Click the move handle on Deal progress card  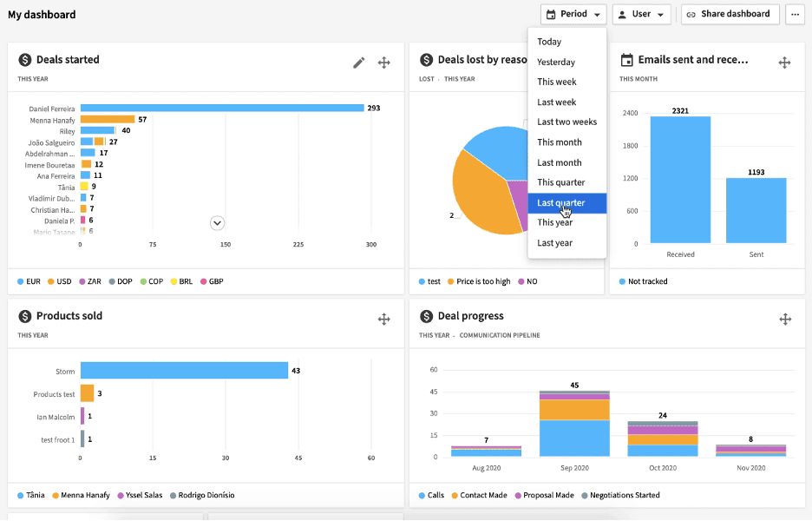[x=785, y=319]
